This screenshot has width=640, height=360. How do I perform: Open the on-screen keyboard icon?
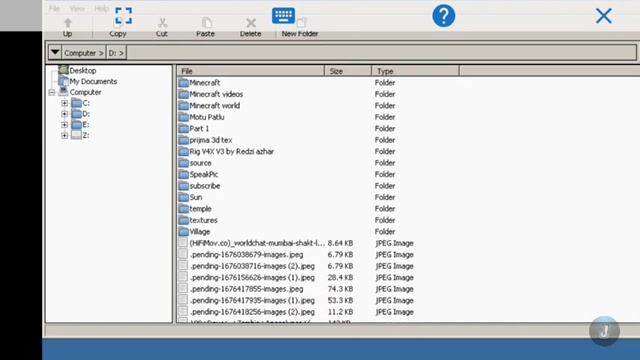click(283, 16)
